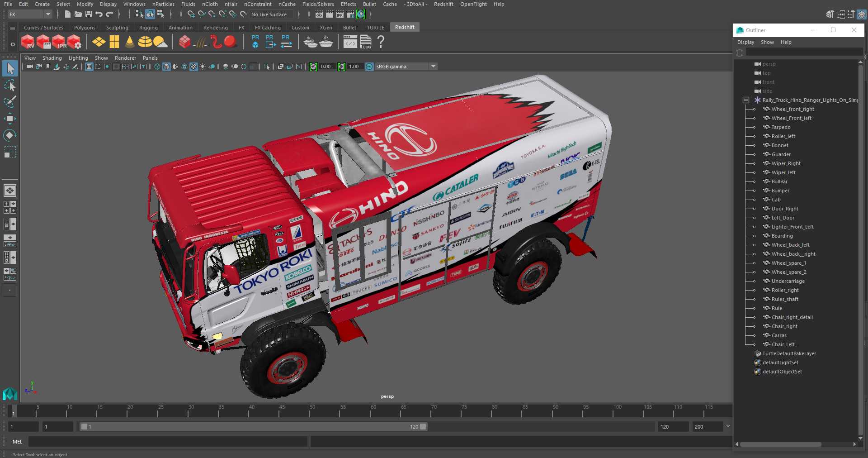Open Redshift render settings gear cube

pyautogui.click(x=74, y=42)
